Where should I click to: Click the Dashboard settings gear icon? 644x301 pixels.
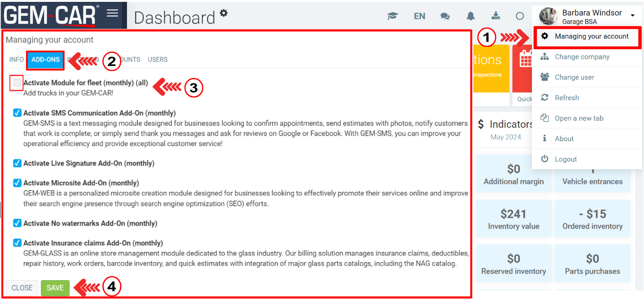(224, 13)
